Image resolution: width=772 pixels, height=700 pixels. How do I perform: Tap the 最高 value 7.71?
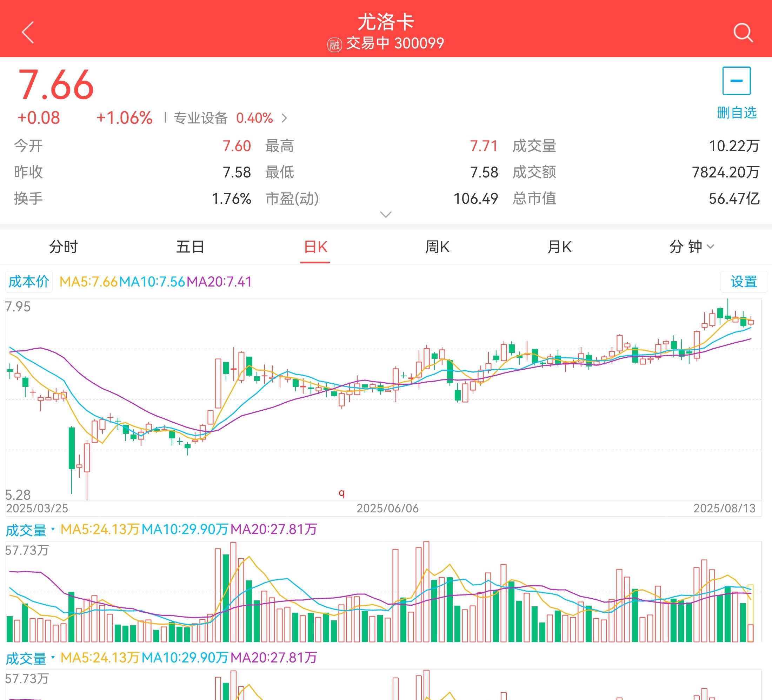click(x=484, y=146)
